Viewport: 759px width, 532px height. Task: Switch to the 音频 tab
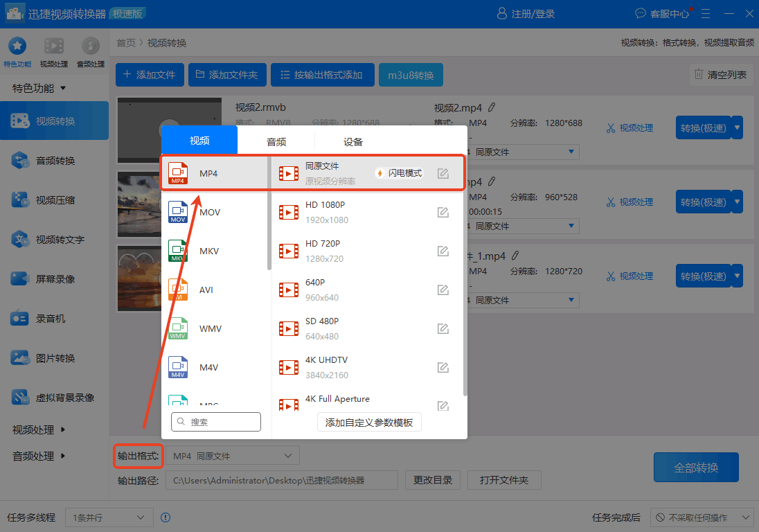tap(276, 141)
